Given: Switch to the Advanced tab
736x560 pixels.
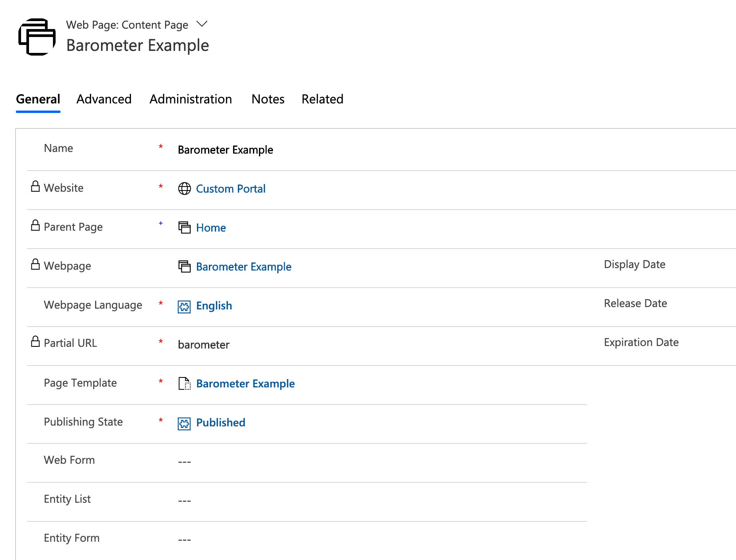Looking at the screenshot, I should tap(104, 99).
